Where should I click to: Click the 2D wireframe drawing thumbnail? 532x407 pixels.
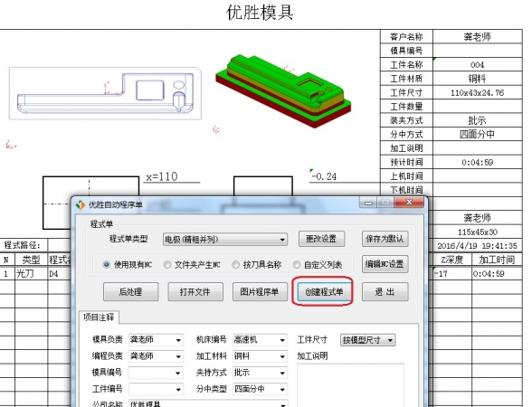pos(105,93)
